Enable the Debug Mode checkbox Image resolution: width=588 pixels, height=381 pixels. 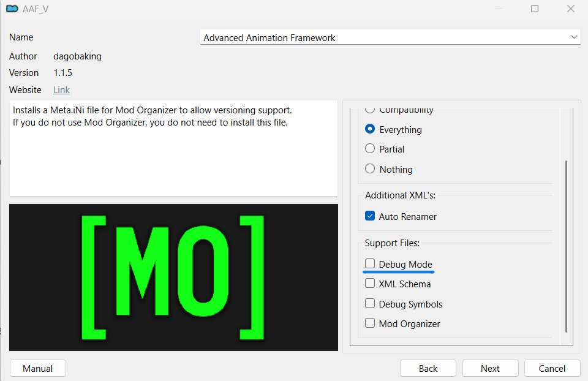(x=370, y=263)
